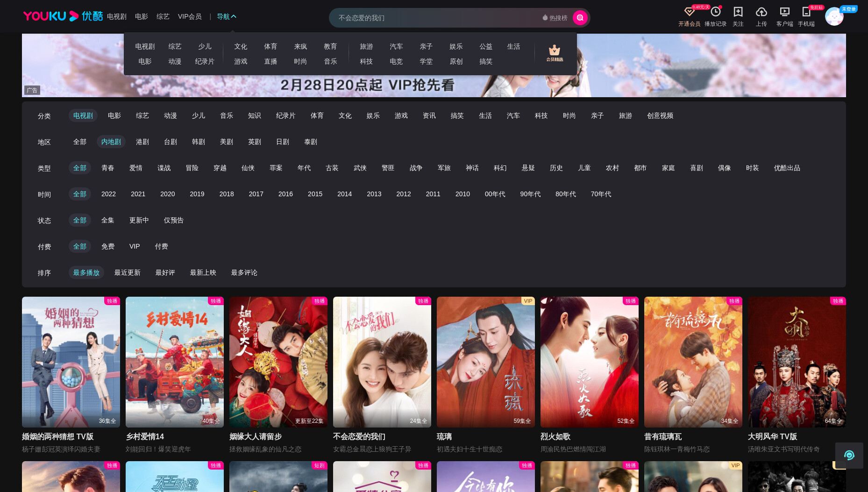The image size is (868, 492).
Task: Open VIP会员 in the top header
Action: (190, 16)
